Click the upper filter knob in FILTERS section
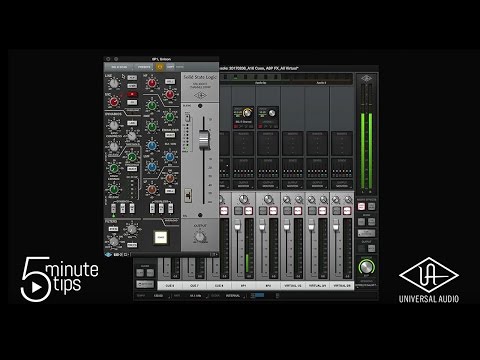The image size is (480, 360). [132, 229]
